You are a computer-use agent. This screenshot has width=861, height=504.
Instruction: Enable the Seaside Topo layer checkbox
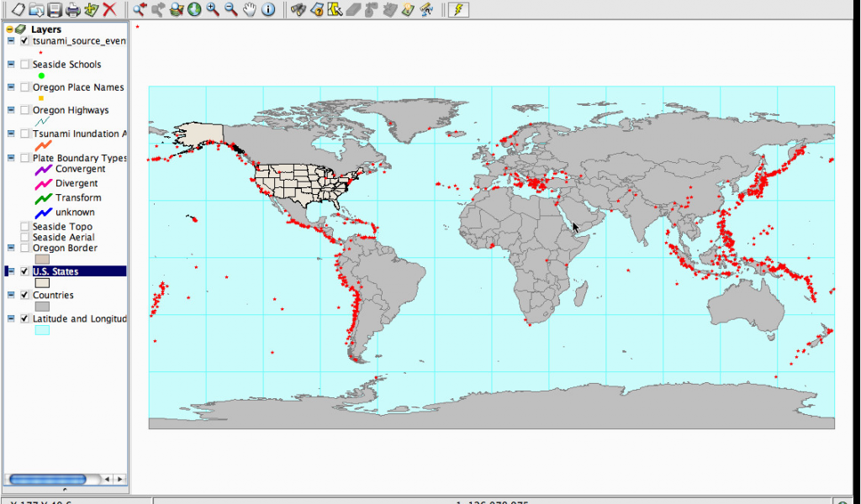point(24,227)
